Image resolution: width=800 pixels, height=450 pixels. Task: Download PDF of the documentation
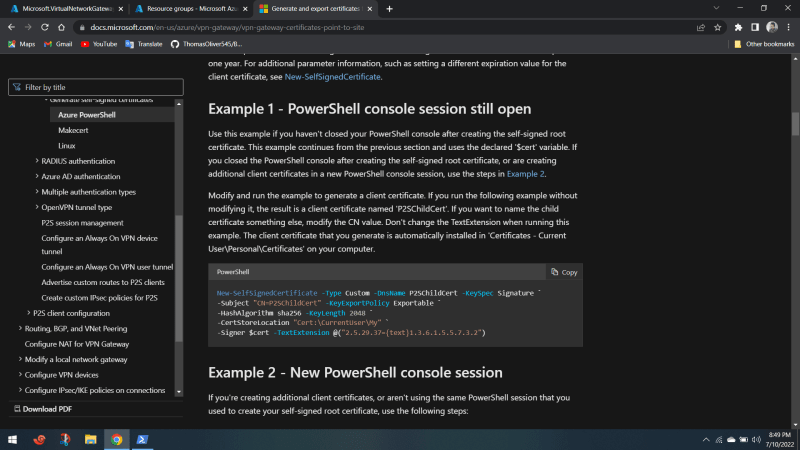tap(43, 409)
